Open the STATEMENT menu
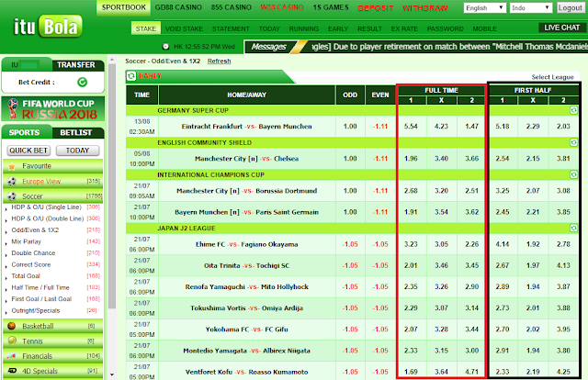 231,28
